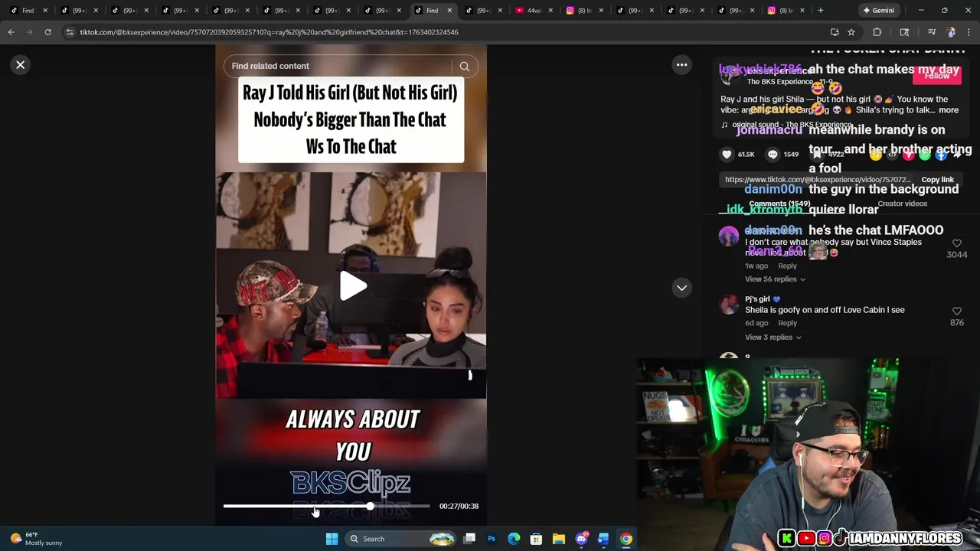Open Discord from taskbar
The width and height of the screenshot is (980, 551).
pyautogui.click(x=581, y=539)
